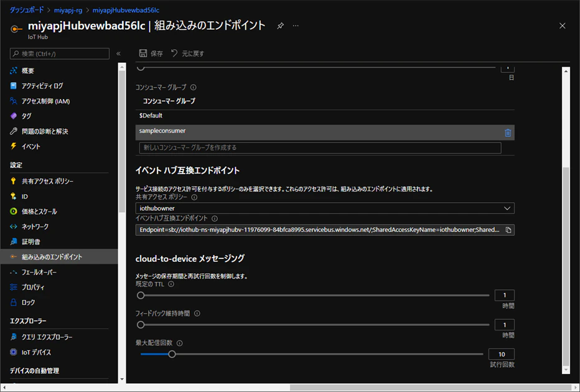This screenshot has height=392, width=580.
Task: Click info icon next to フィードバック維持時間
Action: click(197, 313)
